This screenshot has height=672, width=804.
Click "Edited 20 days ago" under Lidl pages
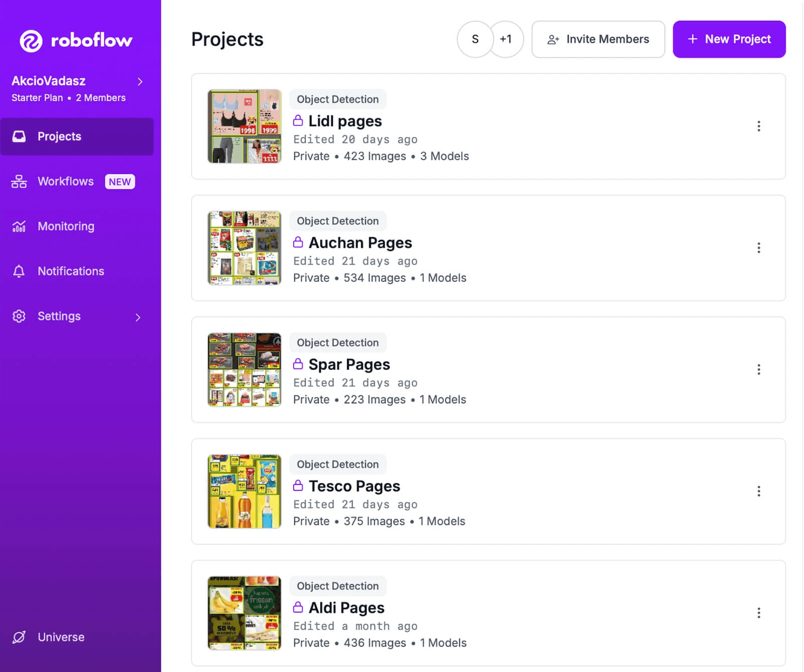(x=355, y=139)
